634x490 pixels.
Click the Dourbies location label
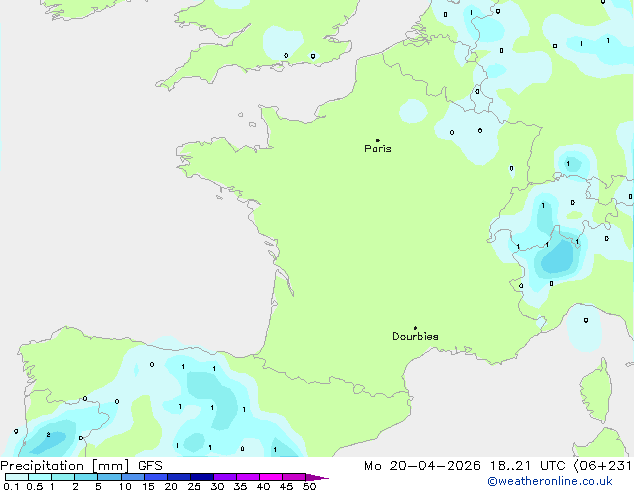tap(415, 336)
